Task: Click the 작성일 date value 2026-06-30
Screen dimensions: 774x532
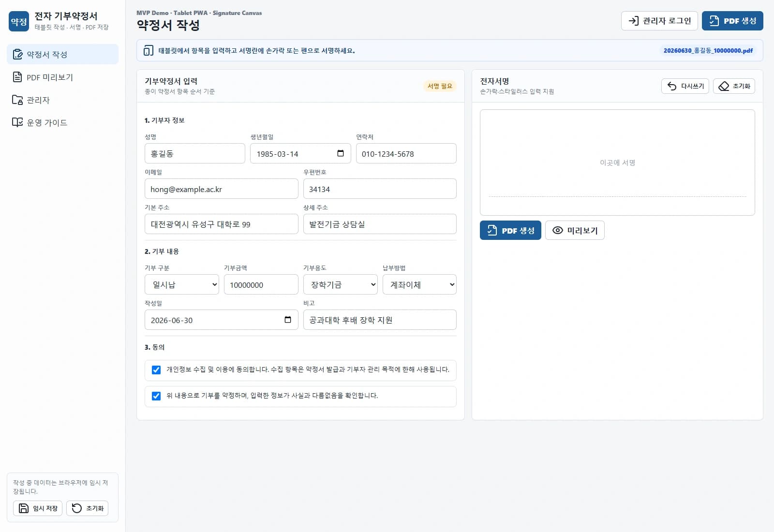Action: click(x=172, y=320)
